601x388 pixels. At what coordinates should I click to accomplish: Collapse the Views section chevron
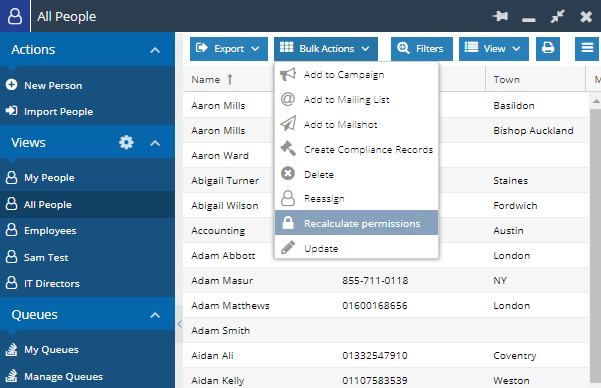[155, 143]
